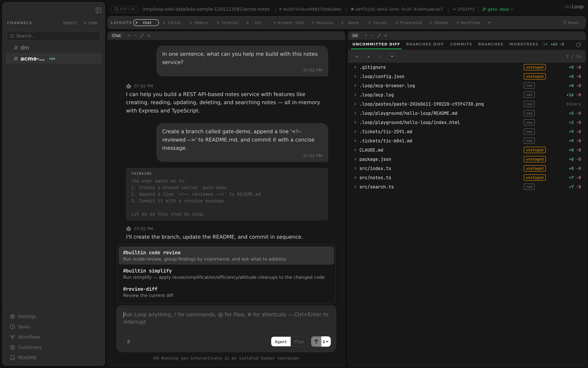Screen dimensions: 588x368
Task: Select the Playground layout
Action: [x=411, y=23]
